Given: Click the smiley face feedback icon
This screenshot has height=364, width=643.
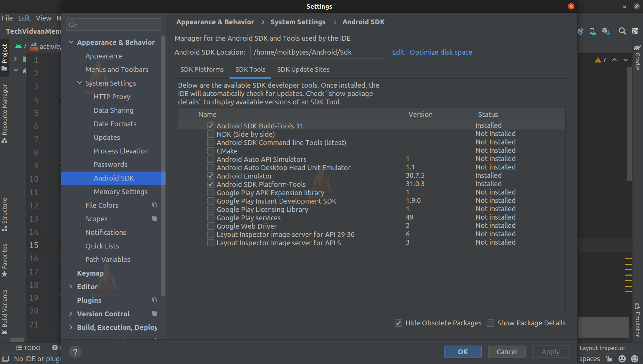Looking at the screenshot, I should (622, 359).
